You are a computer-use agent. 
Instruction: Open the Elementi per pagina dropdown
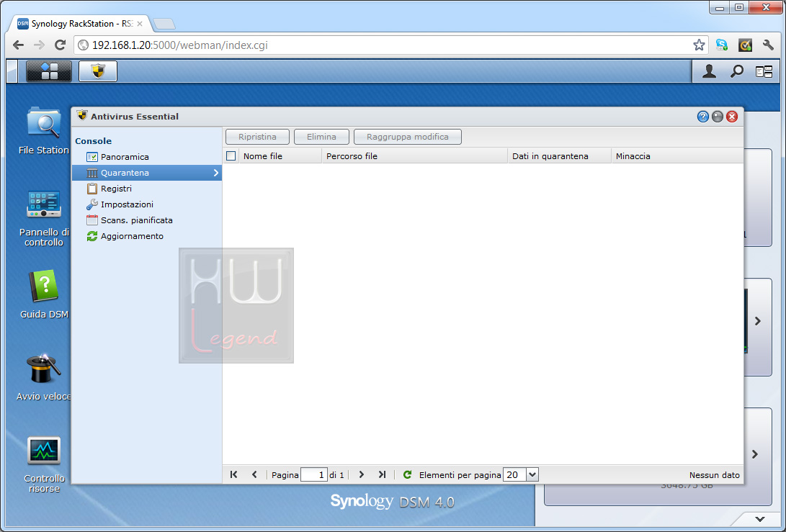click(532, 474)
